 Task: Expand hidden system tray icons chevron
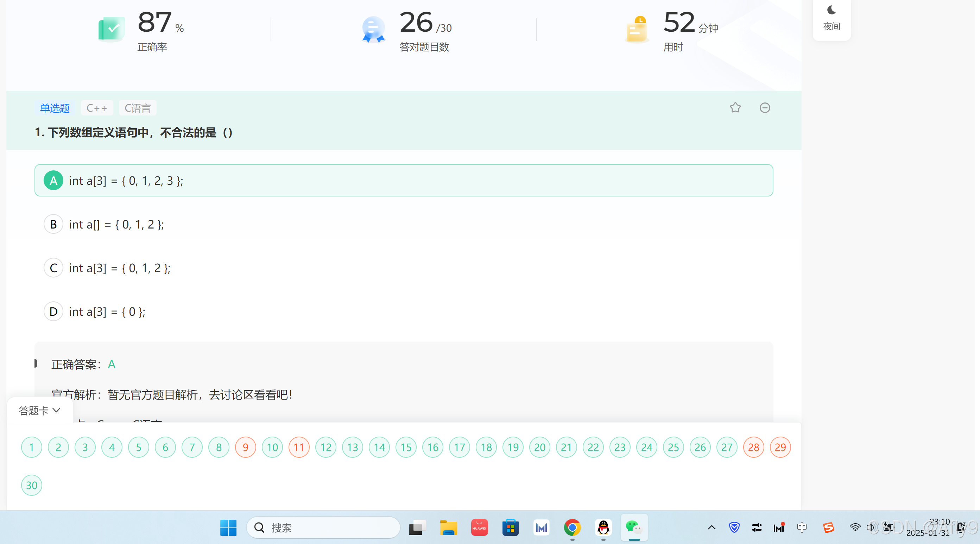pos(712,528)
